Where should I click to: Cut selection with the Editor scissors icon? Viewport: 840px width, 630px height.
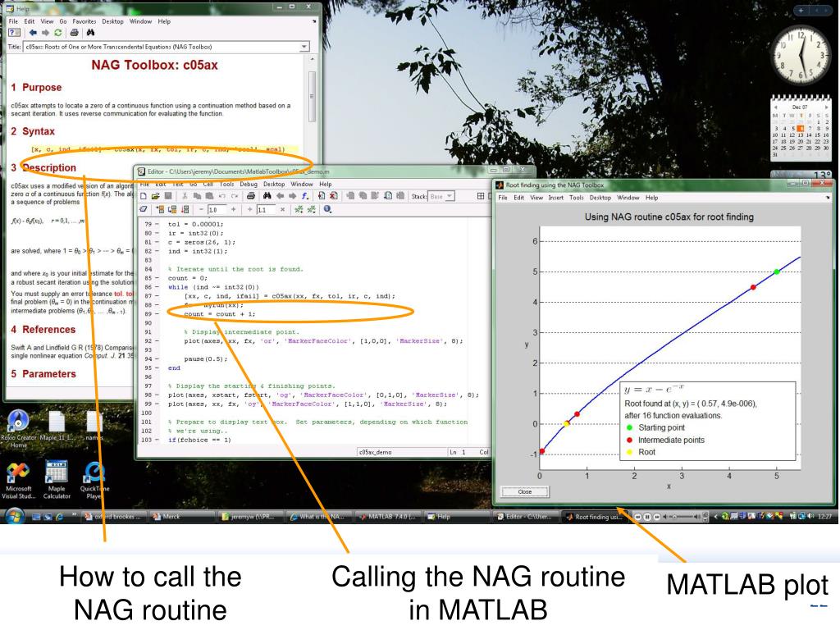[185, 196]
